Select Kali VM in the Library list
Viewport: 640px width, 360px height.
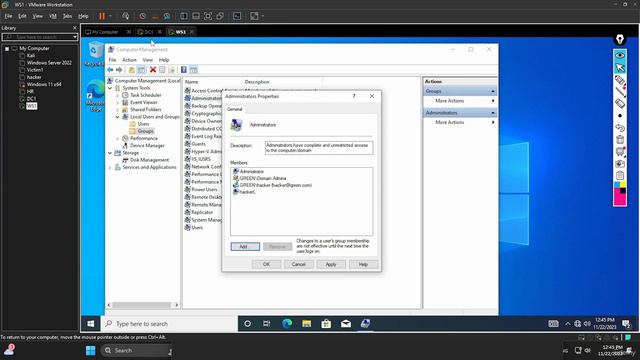click(31, 56)
